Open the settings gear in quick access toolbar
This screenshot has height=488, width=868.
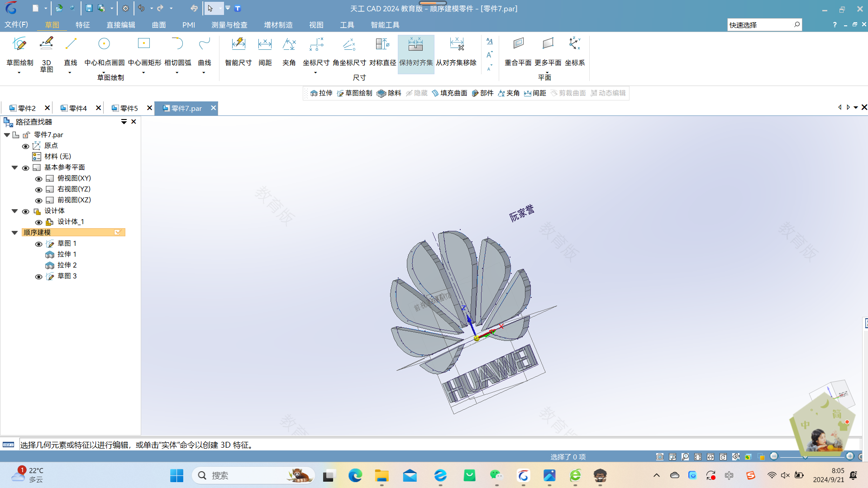coord(125,8)
